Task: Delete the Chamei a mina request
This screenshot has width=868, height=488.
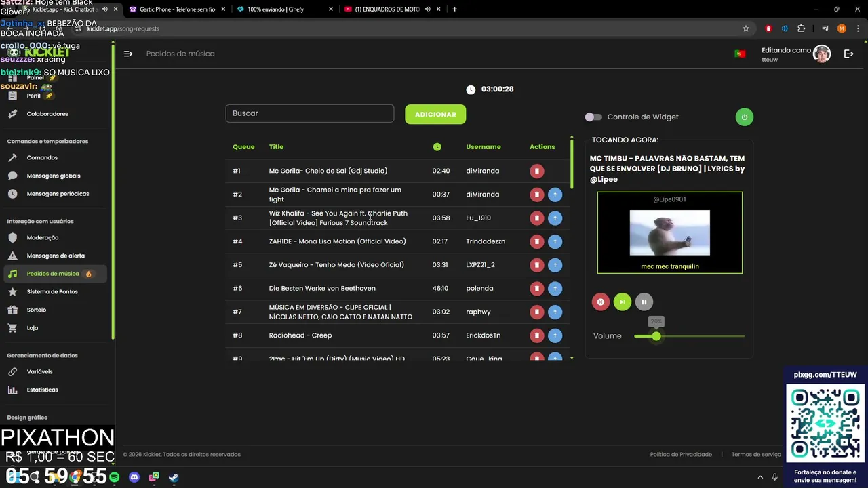Action: click(536, 195)
